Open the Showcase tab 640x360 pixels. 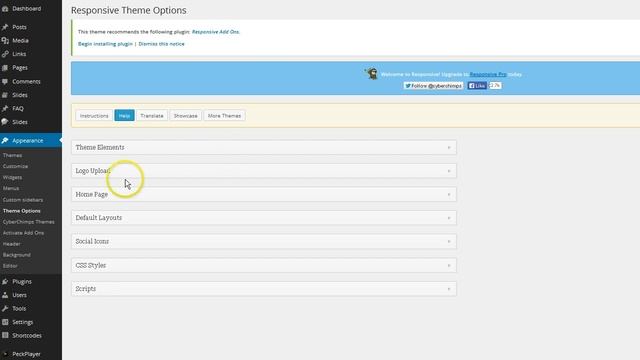click(185, 116)
